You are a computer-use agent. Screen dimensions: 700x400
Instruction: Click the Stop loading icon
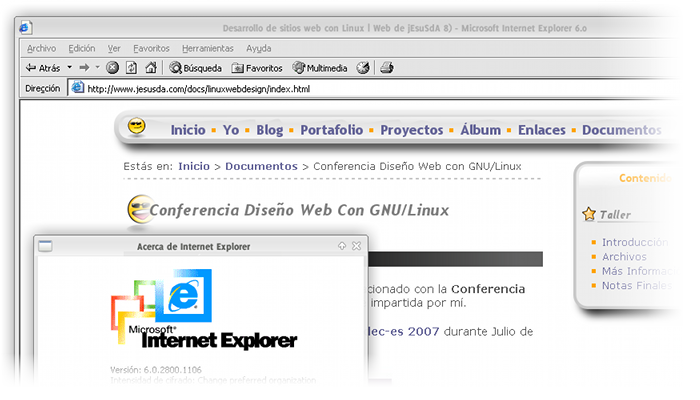coord(112,68)
